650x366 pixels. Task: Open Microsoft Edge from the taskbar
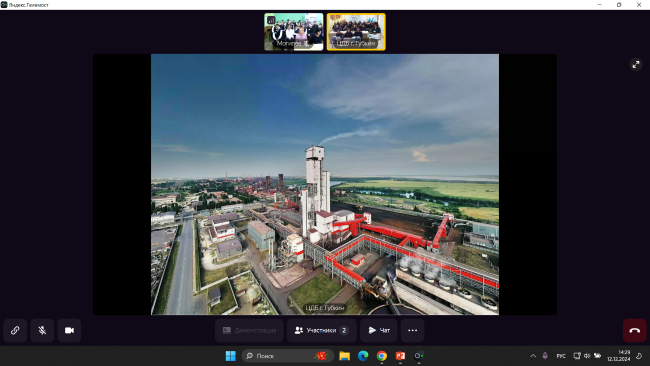coord(363,356)
